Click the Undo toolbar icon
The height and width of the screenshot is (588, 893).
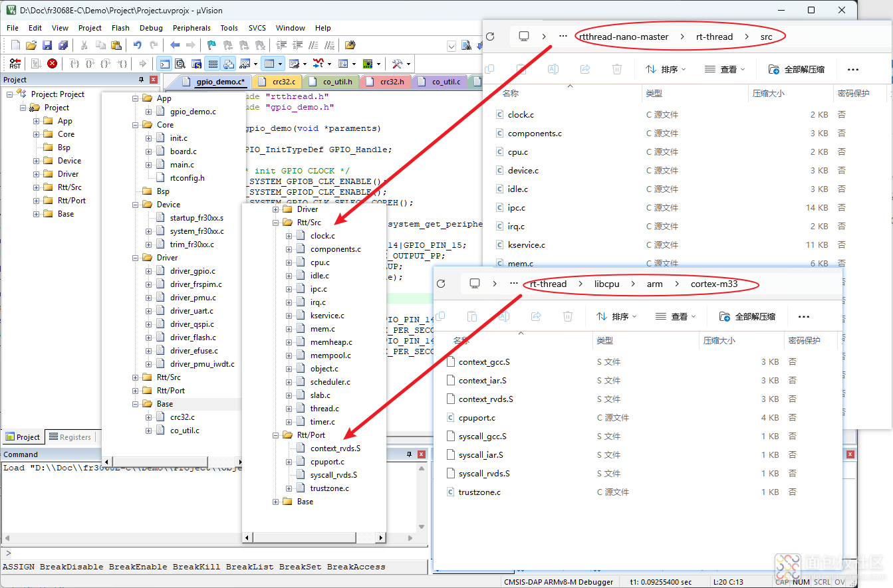[x=137, y=45]
